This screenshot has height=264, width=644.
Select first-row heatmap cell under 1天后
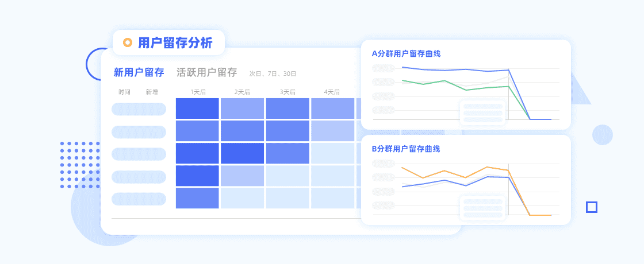tap(197, 108)
